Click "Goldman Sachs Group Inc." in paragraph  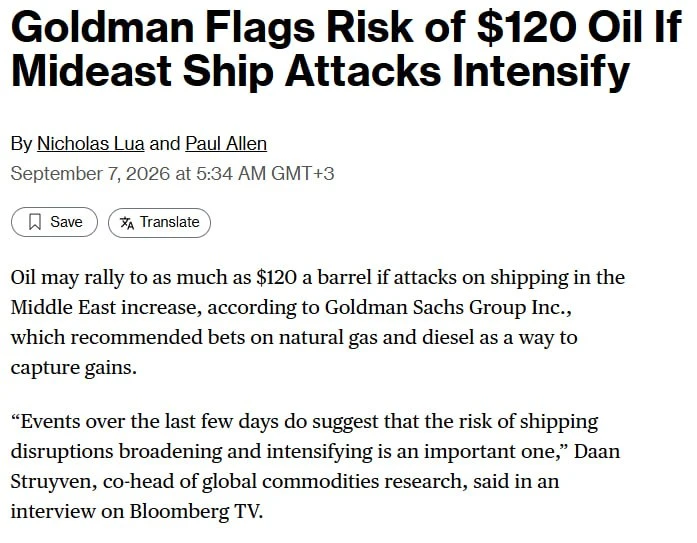pyautogui.click(x=448, y=307)
